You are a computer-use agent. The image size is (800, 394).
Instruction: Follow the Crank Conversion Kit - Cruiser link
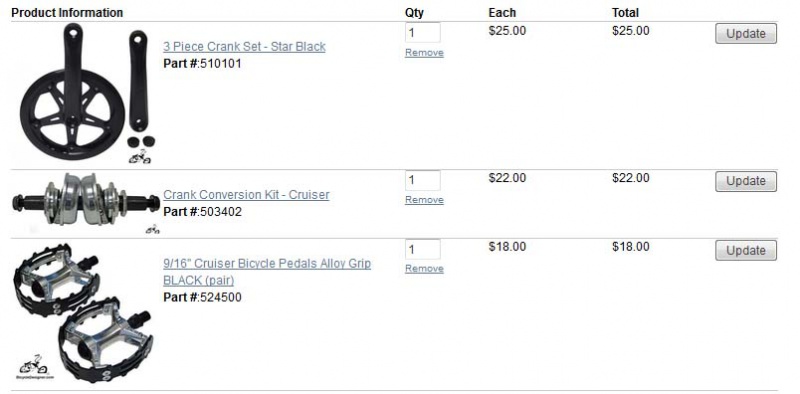pyautogui.click(x=246, y=194)
